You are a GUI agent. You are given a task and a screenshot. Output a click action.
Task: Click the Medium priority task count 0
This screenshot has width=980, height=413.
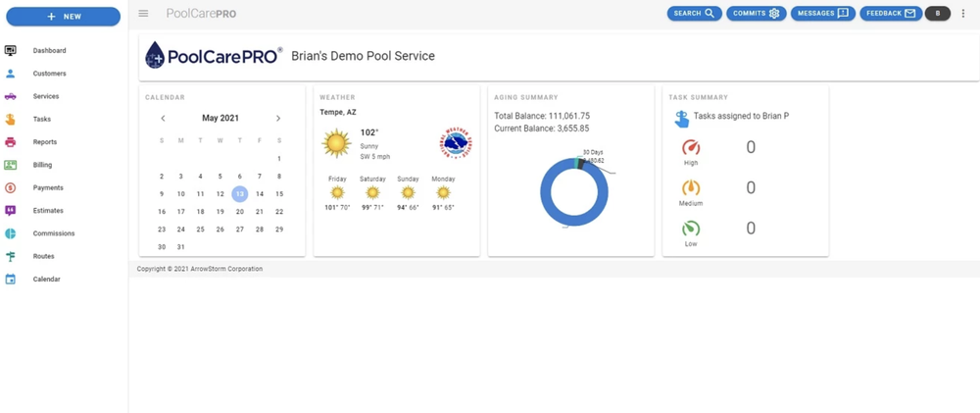pyautogui.click(x=751, y=187)
